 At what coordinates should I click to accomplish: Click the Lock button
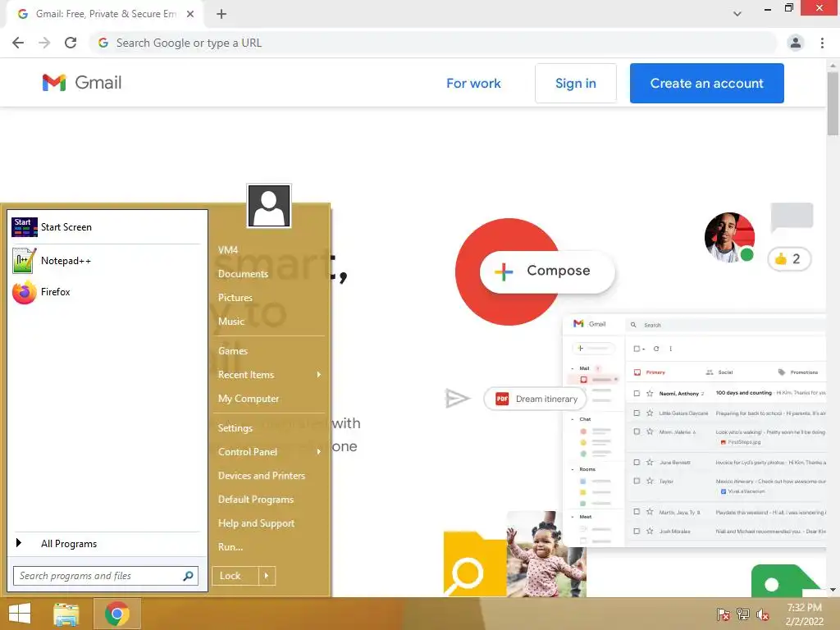point(235,576)
